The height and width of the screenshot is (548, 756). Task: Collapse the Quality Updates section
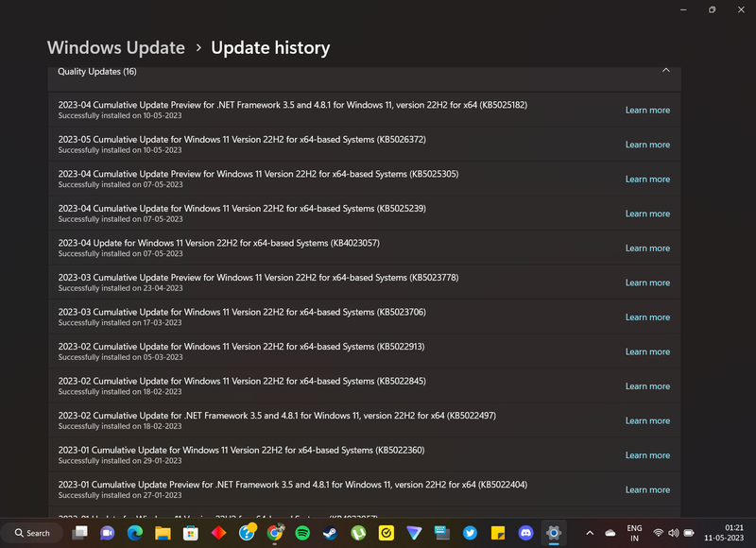666,70
